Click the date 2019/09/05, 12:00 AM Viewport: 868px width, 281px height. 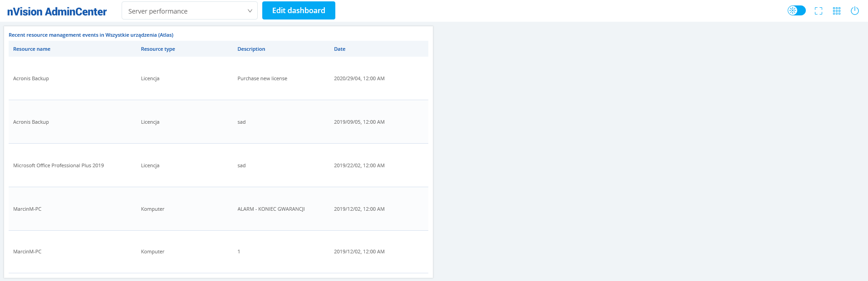(359, 122)
